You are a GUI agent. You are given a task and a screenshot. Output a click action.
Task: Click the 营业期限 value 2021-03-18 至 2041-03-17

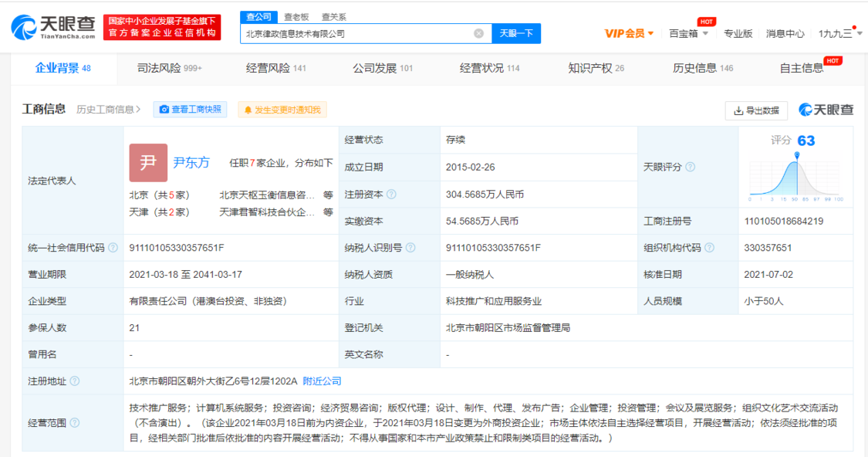(x=185, y=274)
